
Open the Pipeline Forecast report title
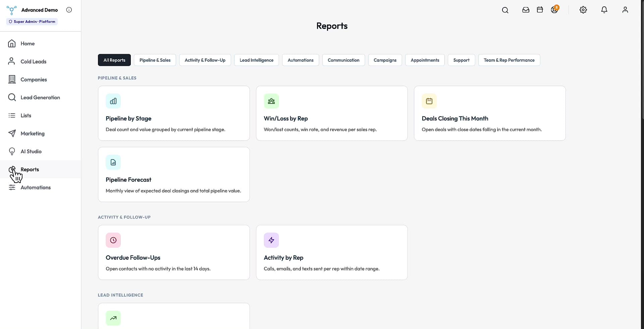pos(128,180)
